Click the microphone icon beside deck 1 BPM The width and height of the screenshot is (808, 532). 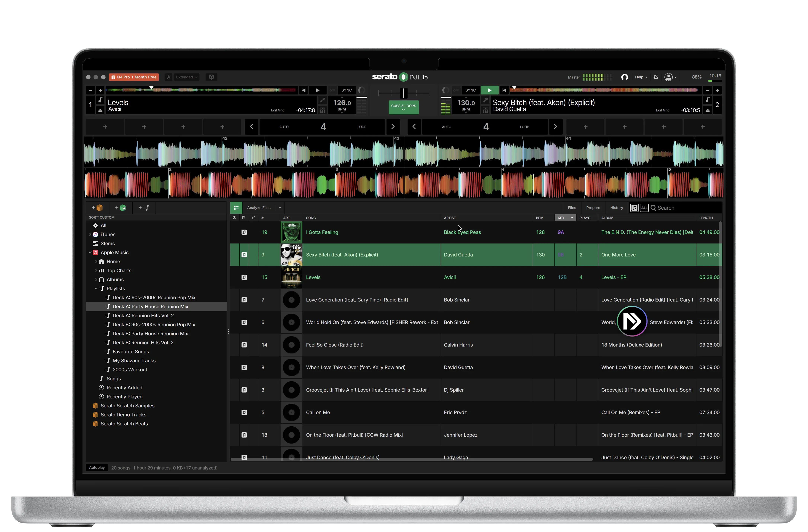(x=322, y=100)
